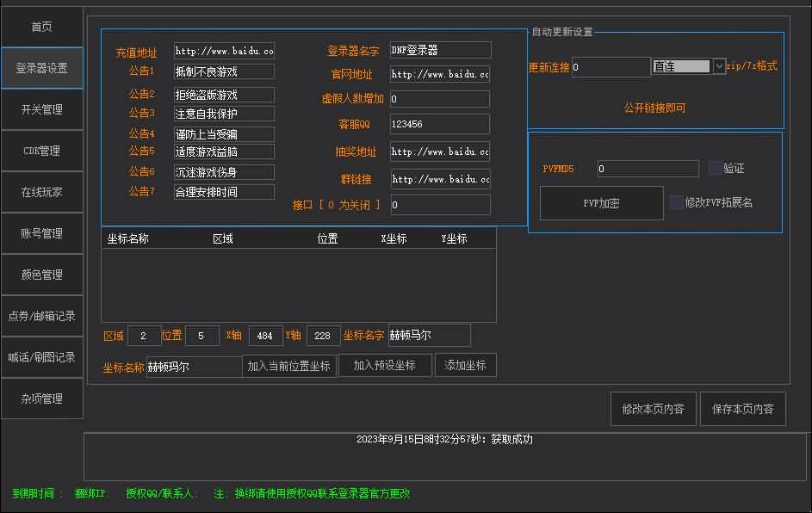812x513 pixels.
Task: 启用修改PVF拓展名选项
Action: click(x=677, y=202)
